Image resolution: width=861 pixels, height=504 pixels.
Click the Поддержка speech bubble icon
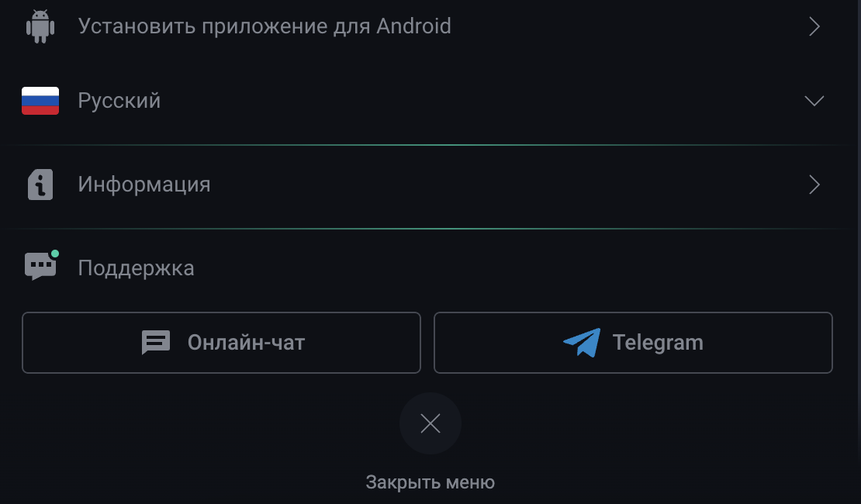[x=40, y=268]
